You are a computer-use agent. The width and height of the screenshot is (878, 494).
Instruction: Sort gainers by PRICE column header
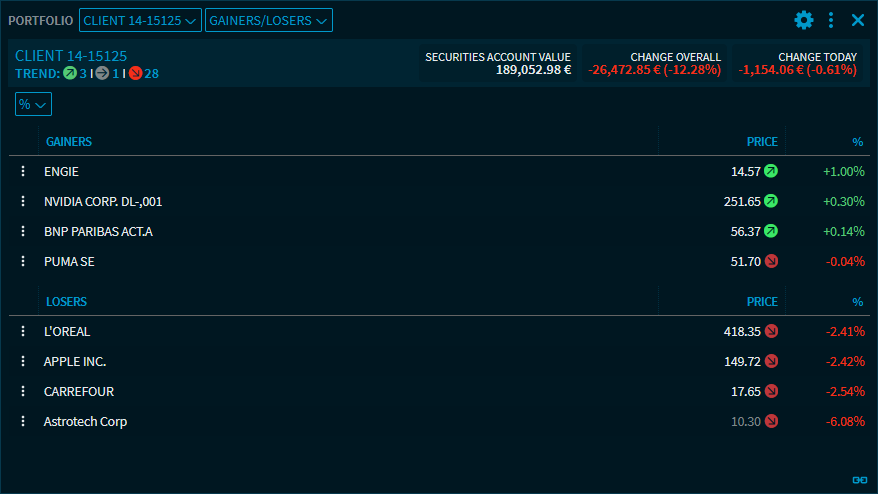761,142
